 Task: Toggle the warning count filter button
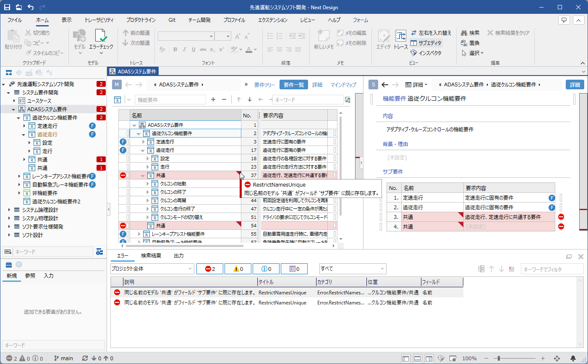tap(238, 269)
